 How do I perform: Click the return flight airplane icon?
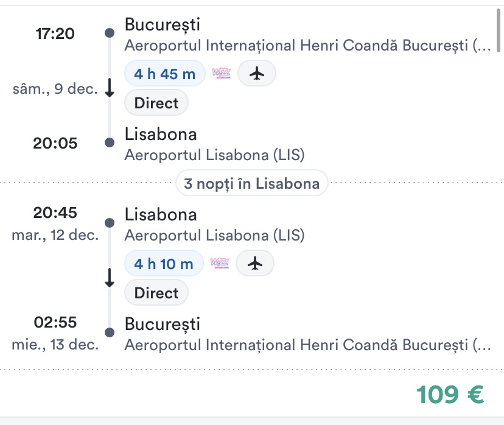point(255,263)
